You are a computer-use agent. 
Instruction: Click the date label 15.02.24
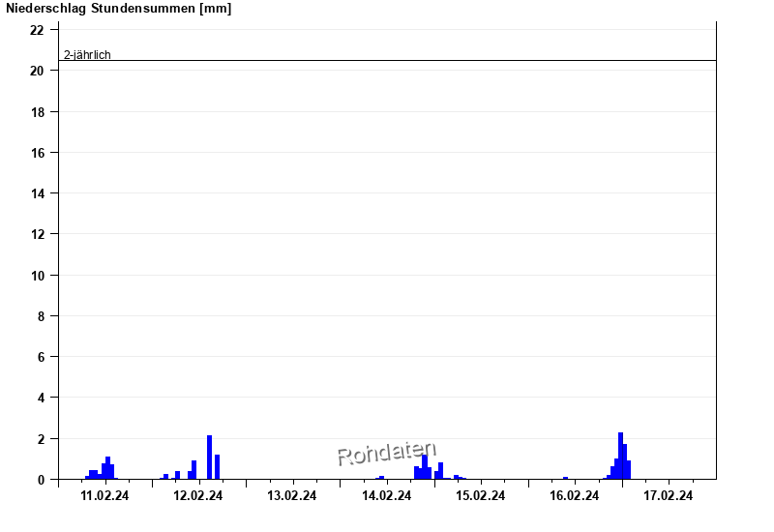[x=480, y=495]
